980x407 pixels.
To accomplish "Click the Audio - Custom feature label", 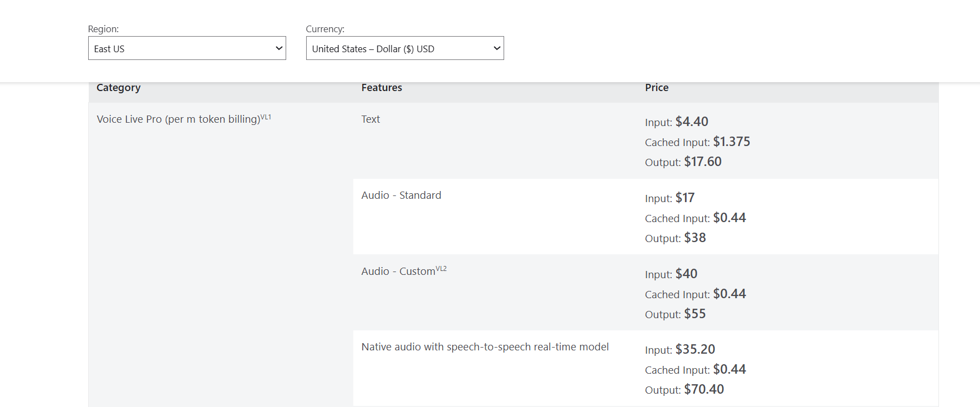I will 398,272.
